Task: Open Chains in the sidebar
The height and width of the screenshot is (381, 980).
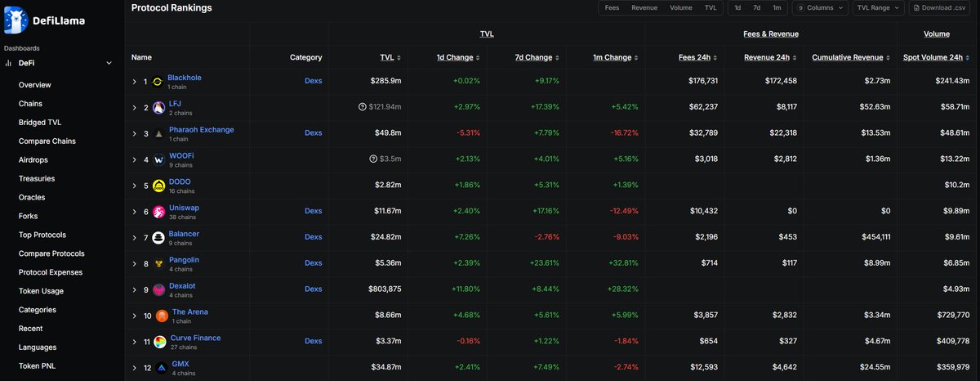Action: 30,104
